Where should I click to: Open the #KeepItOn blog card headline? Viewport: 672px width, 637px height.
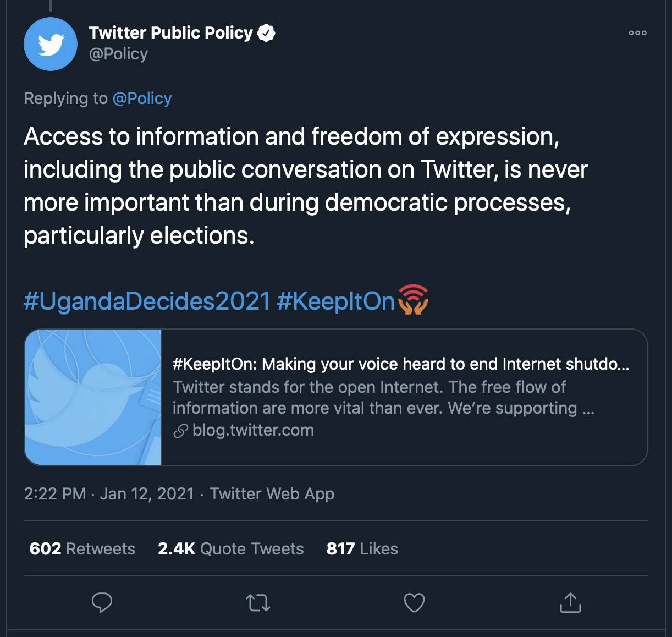401,364
